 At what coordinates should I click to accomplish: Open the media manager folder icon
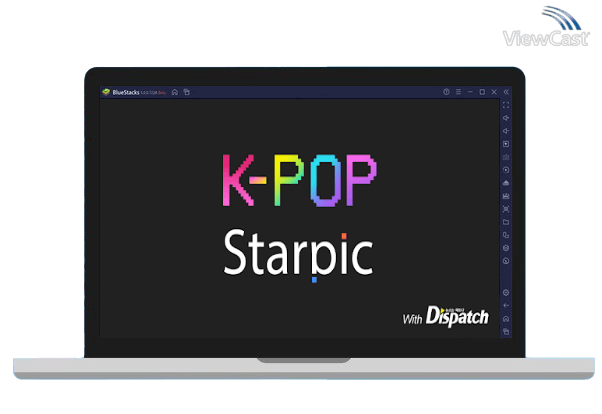click(x=506, y=222)
